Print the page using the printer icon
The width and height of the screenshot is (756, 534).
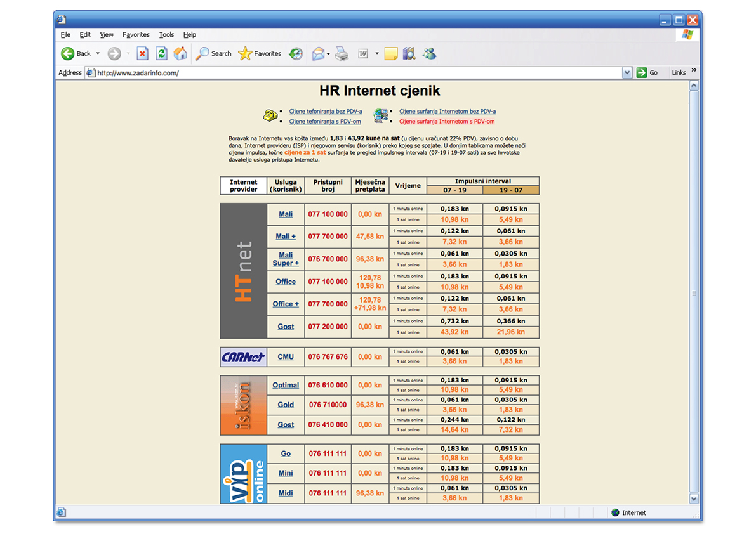(342, 54)
